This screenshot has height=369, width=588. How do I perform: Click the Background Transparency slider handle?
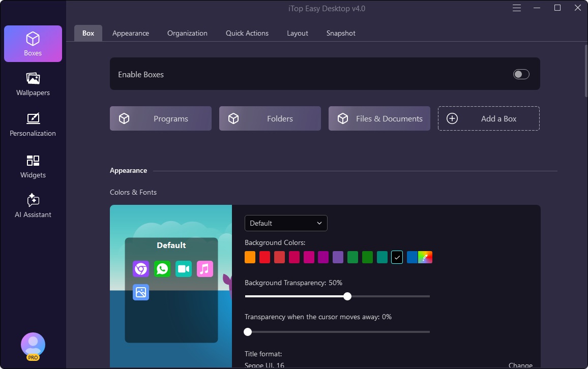[x=347, y=296]
